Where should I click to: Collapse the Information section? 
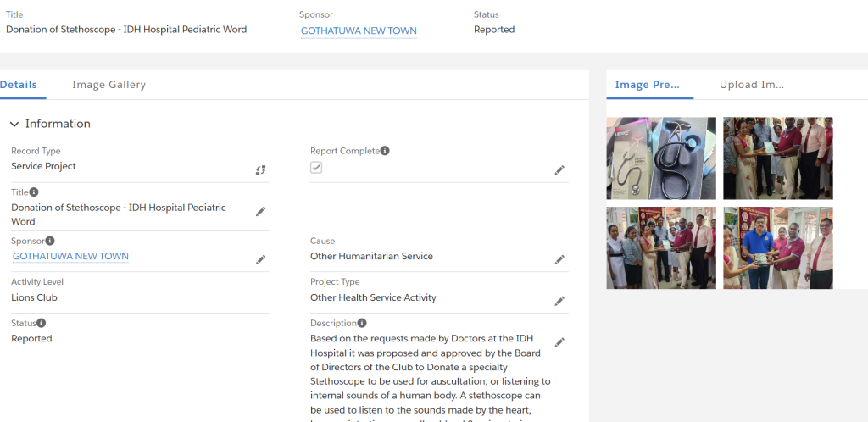[14, 124]
